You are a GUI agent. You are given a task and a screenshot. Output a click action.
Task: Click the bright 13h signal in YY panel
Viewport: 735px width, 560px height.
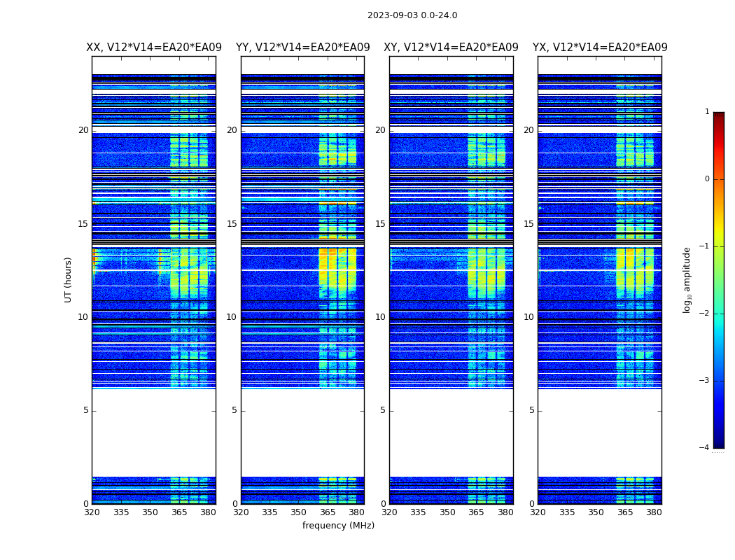tap(337, 269)
